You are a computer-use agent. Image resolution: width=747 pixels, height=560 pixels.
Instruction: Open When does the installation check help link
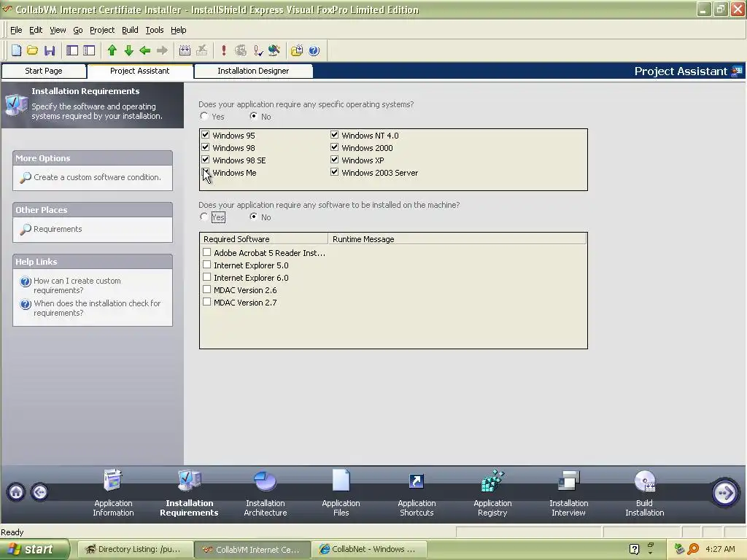point(97,308)
